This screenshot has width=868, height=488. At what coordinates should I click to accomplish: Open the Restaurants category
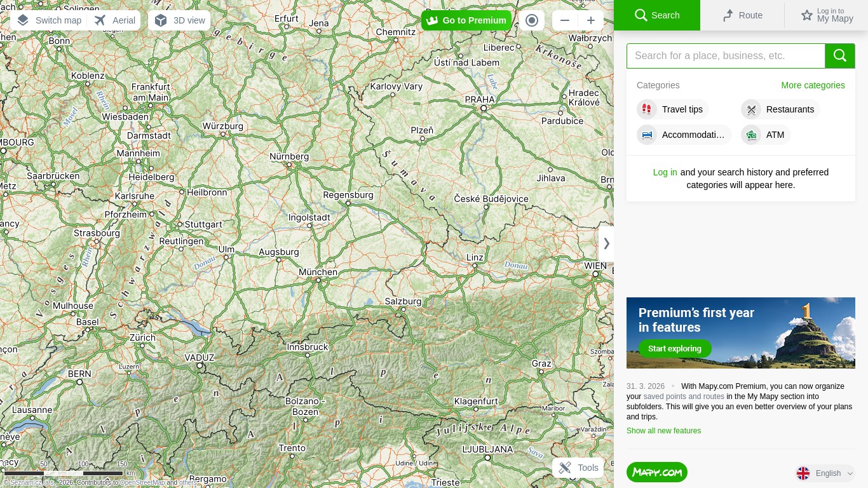click(x=780, y=109)
